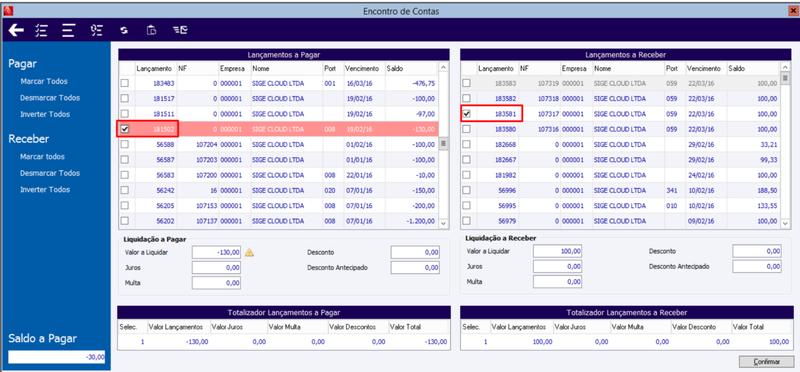Uncheck the checkbox for lançamento 181502
The image size is (800, 372).
[x=124, y=129]
